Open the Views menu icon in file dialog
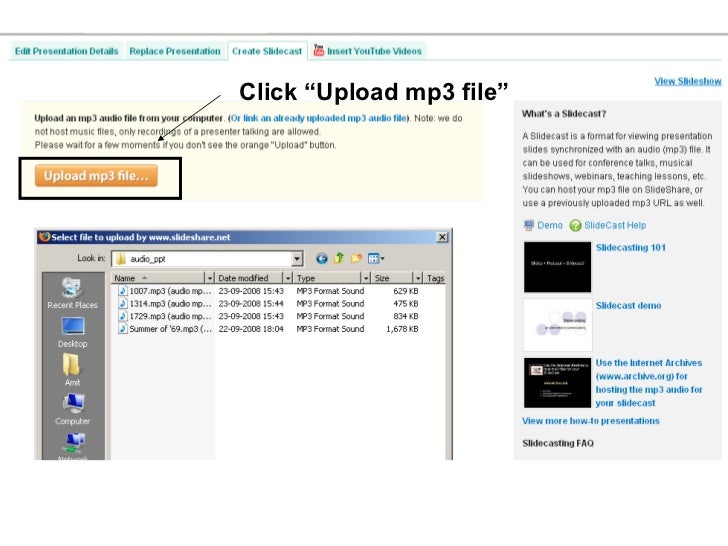 click(375, 259)
